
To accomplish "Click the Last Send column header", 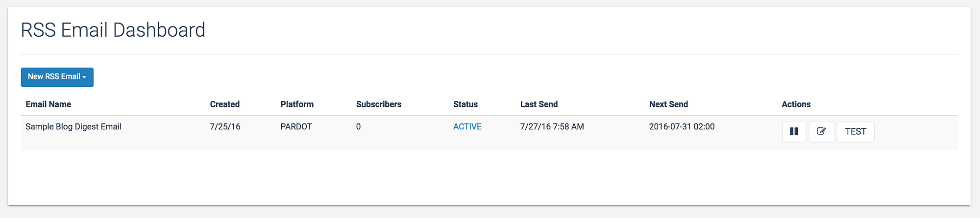I will click(x=539, y=104).
